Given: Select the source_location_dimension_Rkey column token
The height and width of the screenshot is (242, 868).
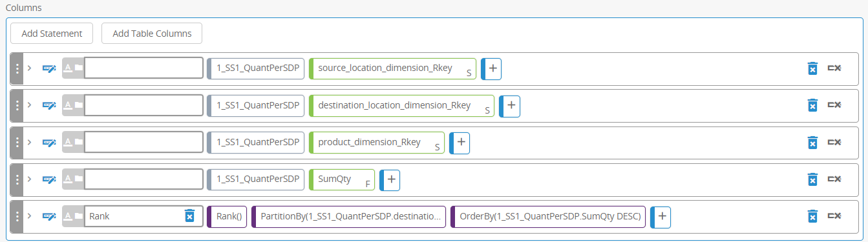Looking at the screenshot, I should 392,68.
